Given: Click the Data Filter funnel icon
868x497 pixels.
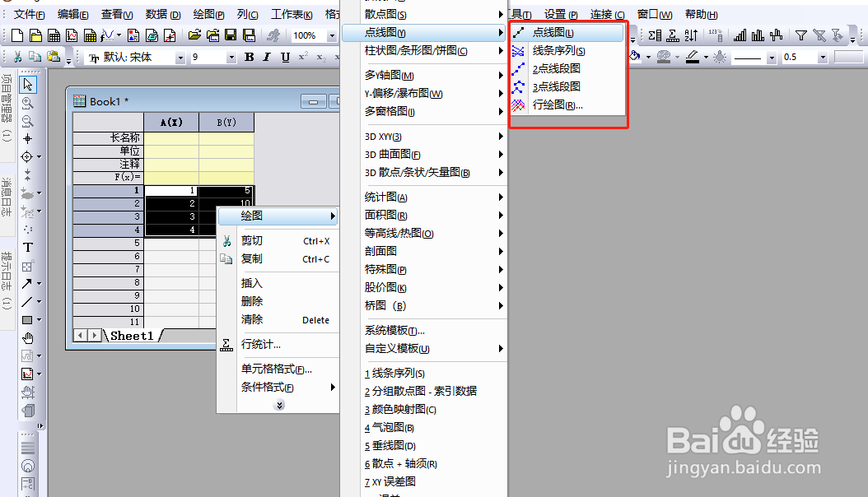Looking at the screenshot, I should pyautogui.click(x=801, y=35).
